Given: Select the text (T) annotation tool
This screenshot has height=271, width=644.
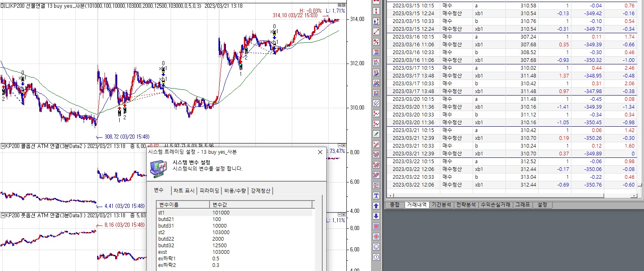Looking at the screenshot, I should pyautogui.click(x=376, y=196).
